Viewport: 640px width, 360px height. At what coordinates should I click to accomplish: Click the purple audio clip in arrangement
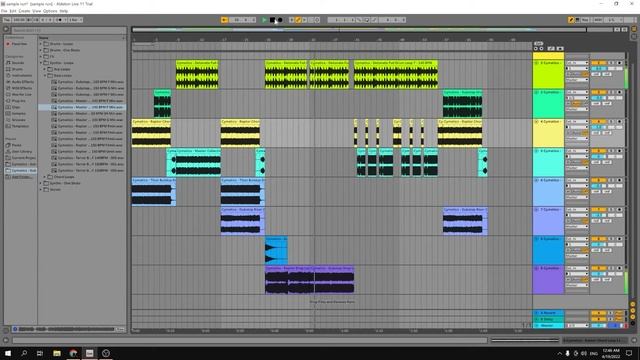pyautogui.click(x=309, y=280)
